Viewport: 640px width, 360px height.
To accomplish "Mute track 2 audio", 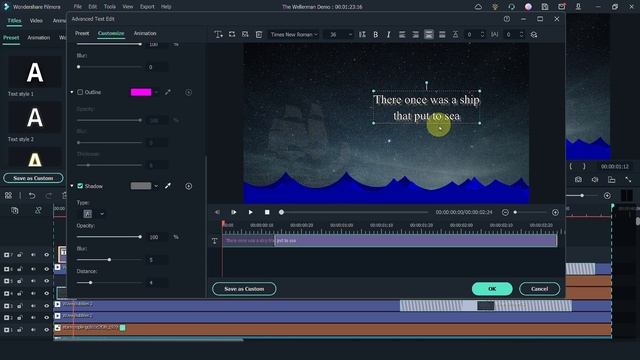I will pyautogui.click(x=33, y=317).
